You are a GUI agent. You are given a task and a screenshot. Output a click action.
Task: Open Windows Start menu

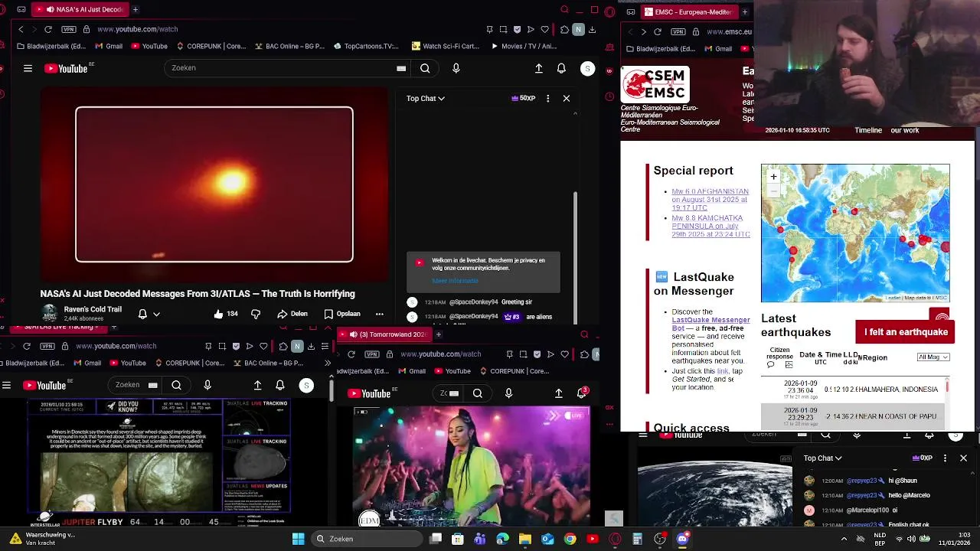click(298, 539)
